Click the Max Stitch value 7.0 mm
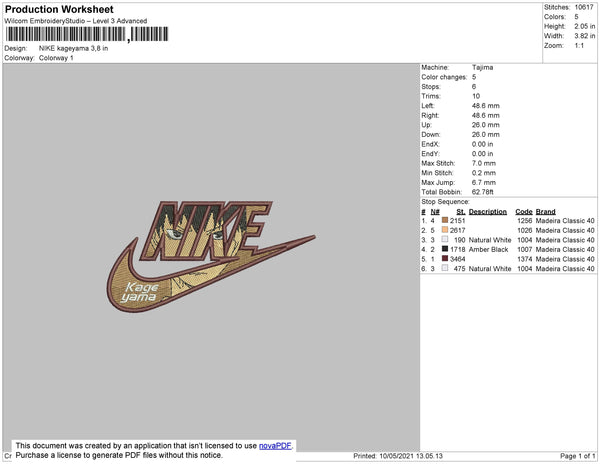The width and height of the screenshot is (600, 464). point(484,163)
